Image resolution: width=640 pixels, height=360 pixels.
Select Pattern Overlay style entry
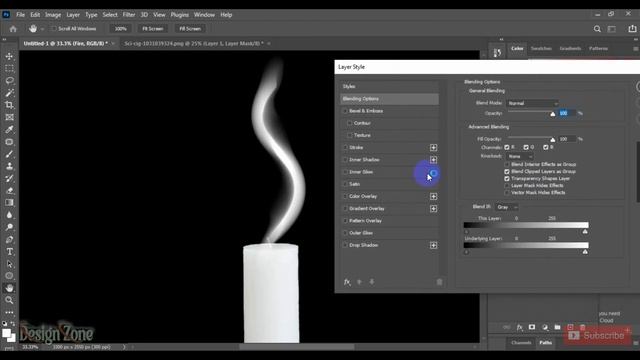[x=365, y=221]
